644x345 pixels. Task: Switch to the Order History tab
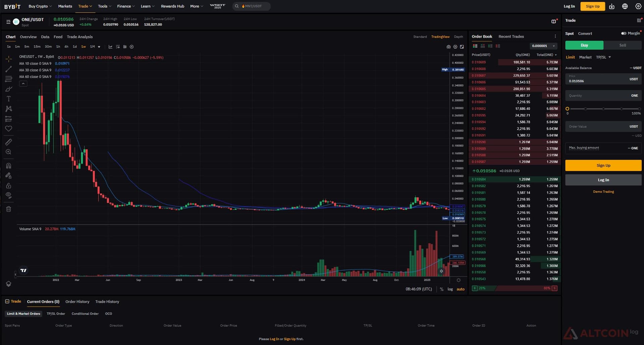click(x=77, y=302)
